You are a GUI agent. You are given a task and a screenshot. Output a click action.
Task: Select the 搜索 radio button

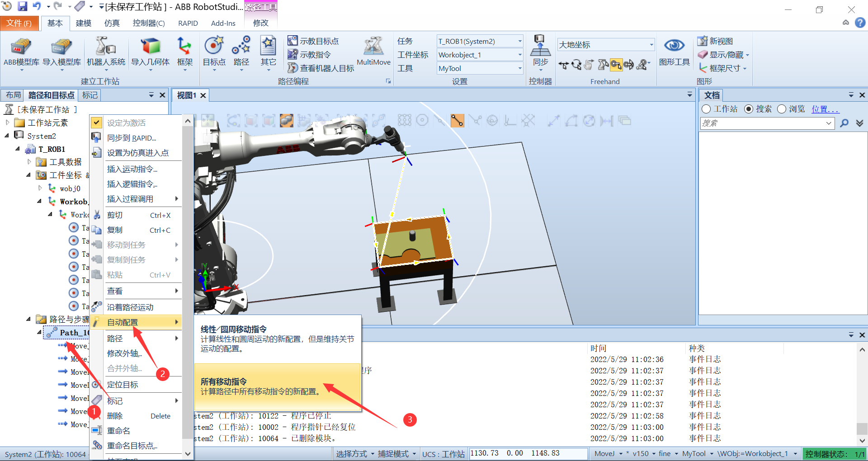click(749, 109)
